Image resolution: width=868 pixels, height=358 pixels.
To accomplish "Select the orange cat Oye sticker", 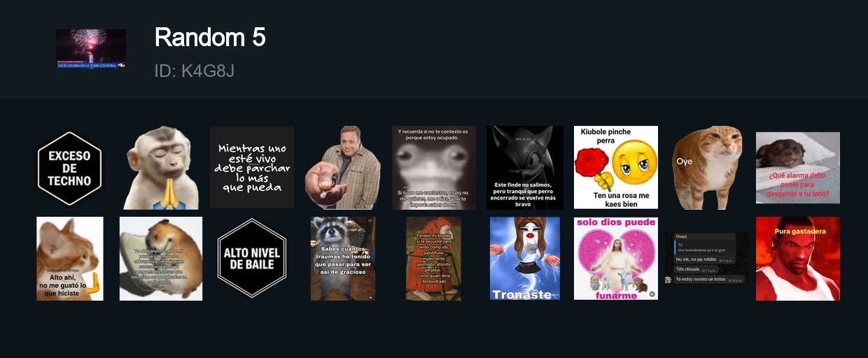I will tap(707, 168).
